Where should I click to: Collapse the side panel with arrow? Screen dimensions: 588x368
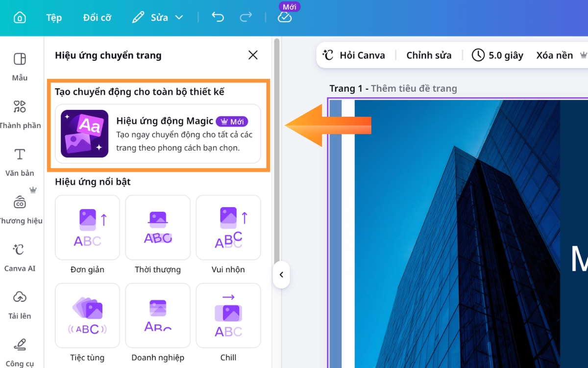pyautogui.click(x=281, y=275)
